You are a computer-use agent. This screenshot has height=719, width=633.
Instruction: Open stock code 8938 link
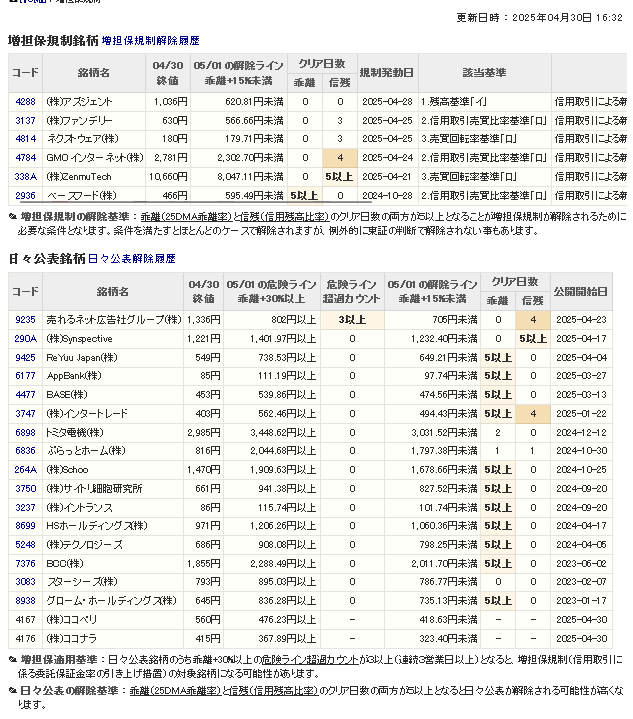(x=25, y=601)
